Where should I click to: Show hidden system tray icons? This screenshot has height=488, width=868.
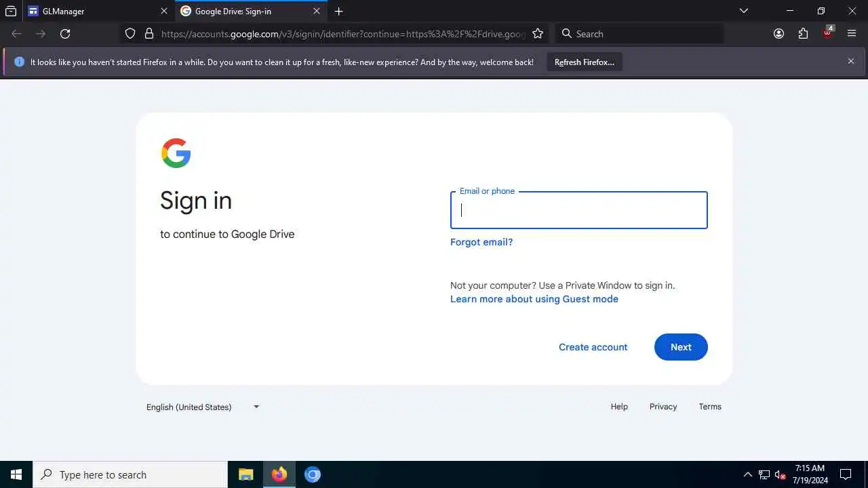pos(748,474)
